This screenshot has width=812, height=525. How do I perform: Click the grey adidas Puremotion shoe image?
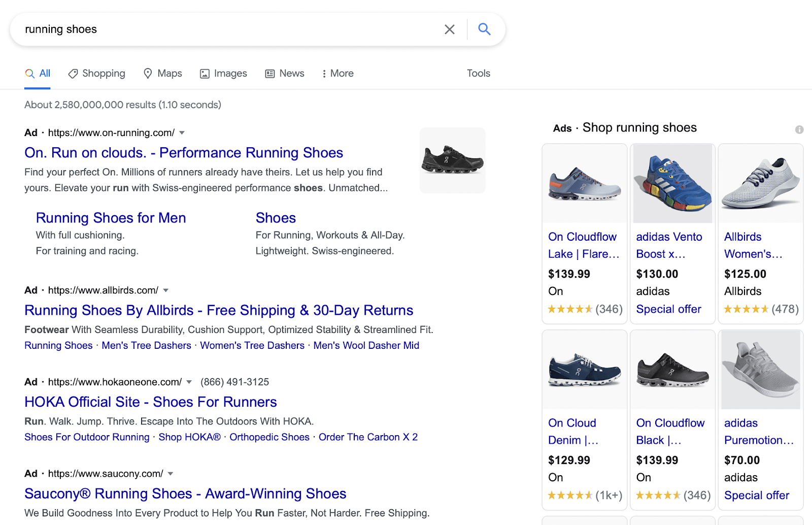761,370
